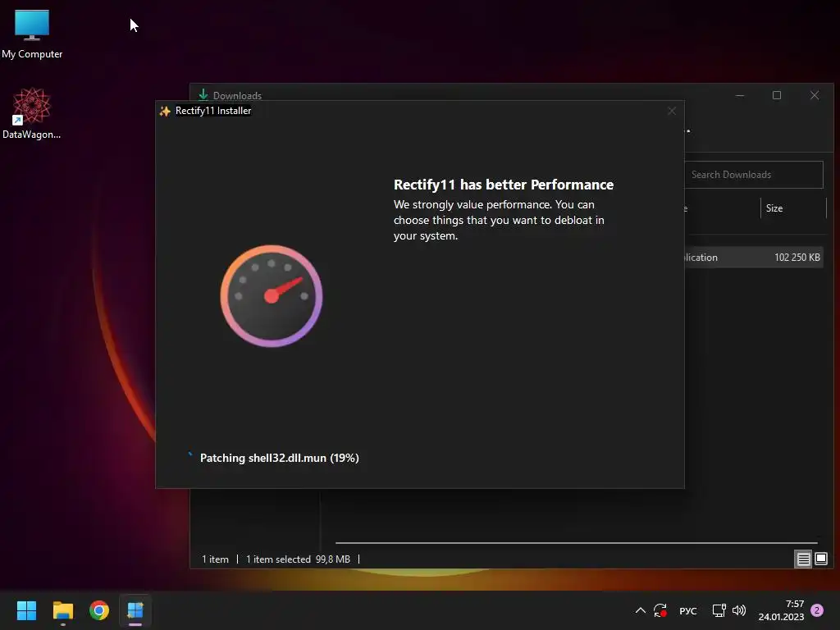Select the file row showing 102 250 KB
Viewport: 840px width, 630px height.
click(754, 257)
